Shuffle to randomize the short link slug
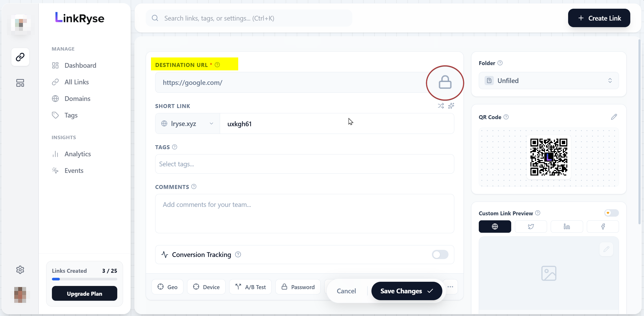This screenshot has height=316, width=644. (x=440, y=106)
